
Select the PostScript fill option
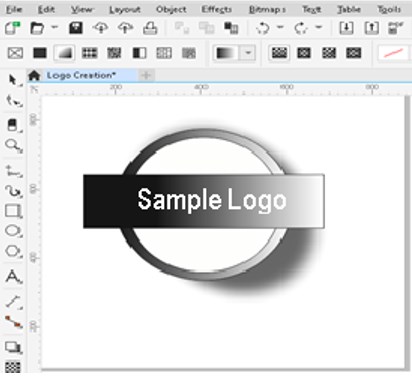(x=189, y=53)
